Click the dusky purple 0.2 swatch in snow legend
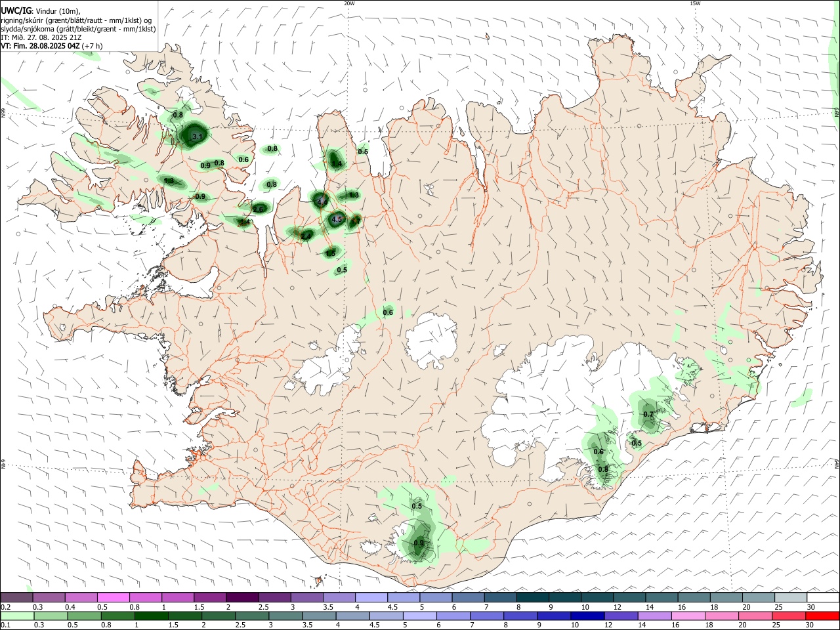Screen dimensions: 840x630 pos(17,597)
